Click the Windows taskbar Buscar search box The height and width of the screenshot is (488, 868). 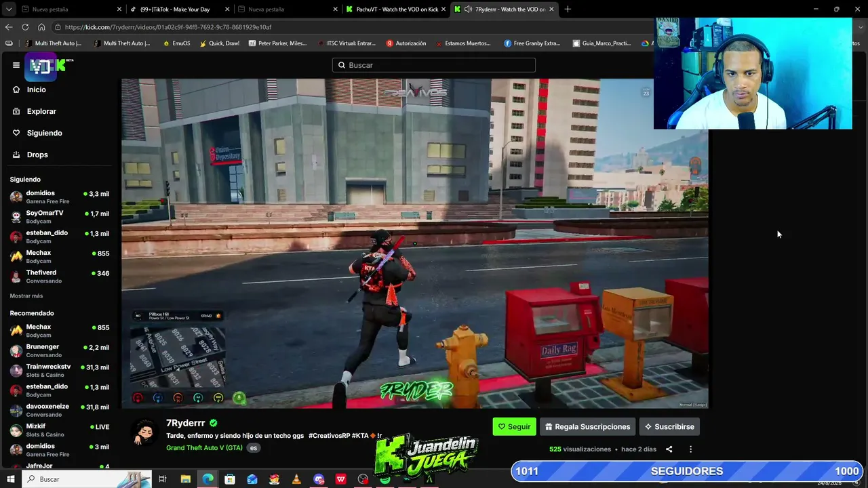click(x=86, y=479)
